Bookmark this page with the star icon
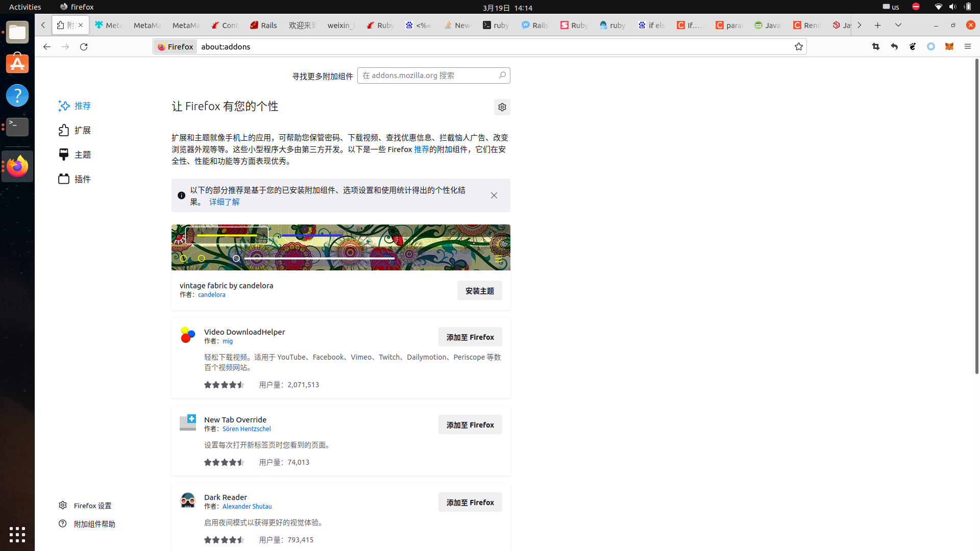The width and height of the screenshot is (980, 551). coord(799,46)
